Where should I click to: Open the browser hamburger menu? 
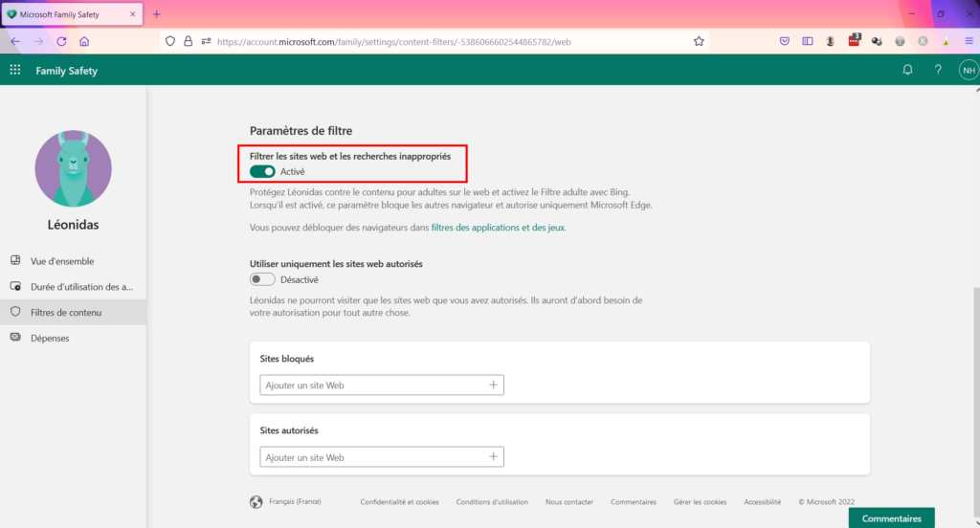(x=969, y=41)
